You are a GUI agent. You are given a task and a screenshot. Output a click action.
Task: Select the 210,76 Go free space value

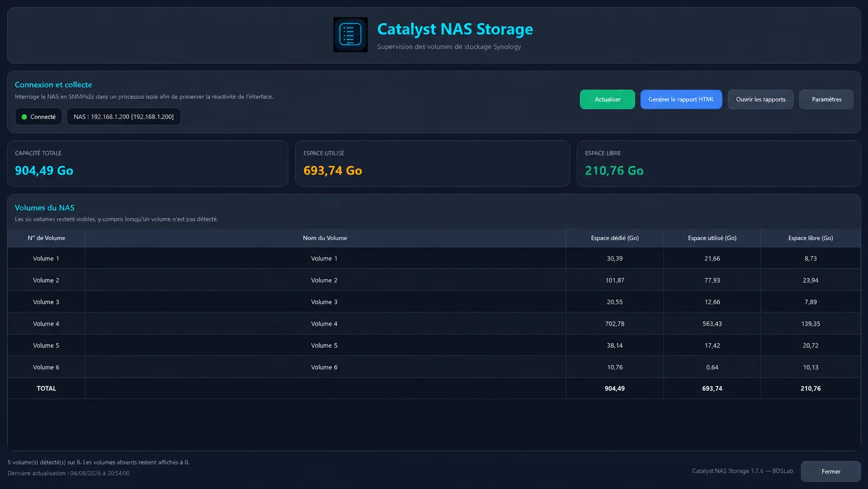(614, 170)
